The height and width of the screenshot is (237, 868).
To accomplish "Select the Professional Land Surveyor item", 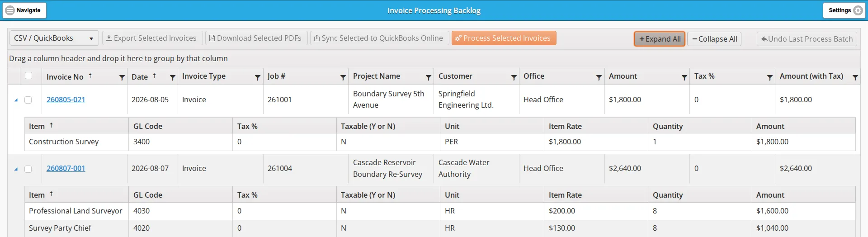I will [x=75, y=211].
